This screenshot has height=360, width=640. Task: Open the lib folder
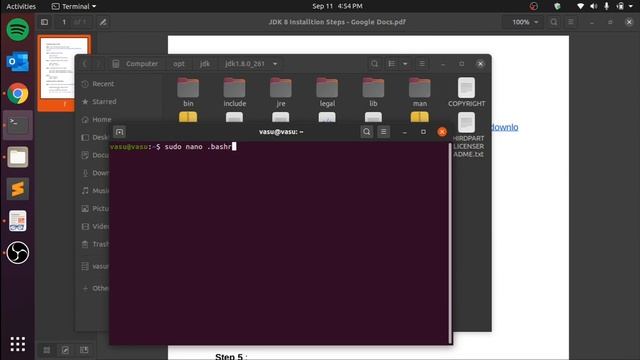click(x=373, y=93)
